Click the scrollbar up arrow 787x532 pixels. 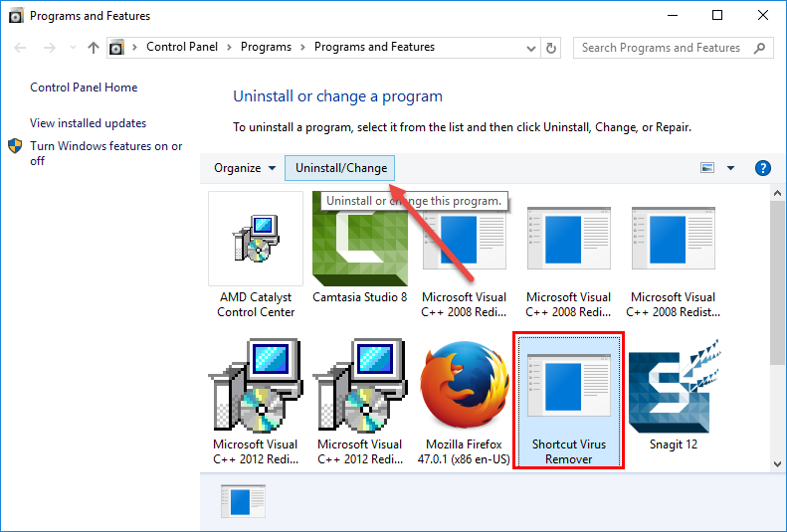click(777, 193)
